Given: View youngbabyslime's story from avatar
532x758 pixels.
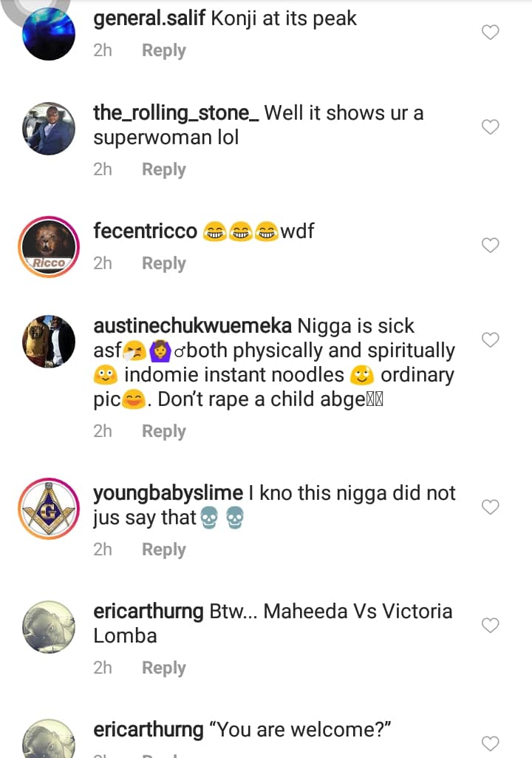Looking at the screenshot, I should (49, 508).
